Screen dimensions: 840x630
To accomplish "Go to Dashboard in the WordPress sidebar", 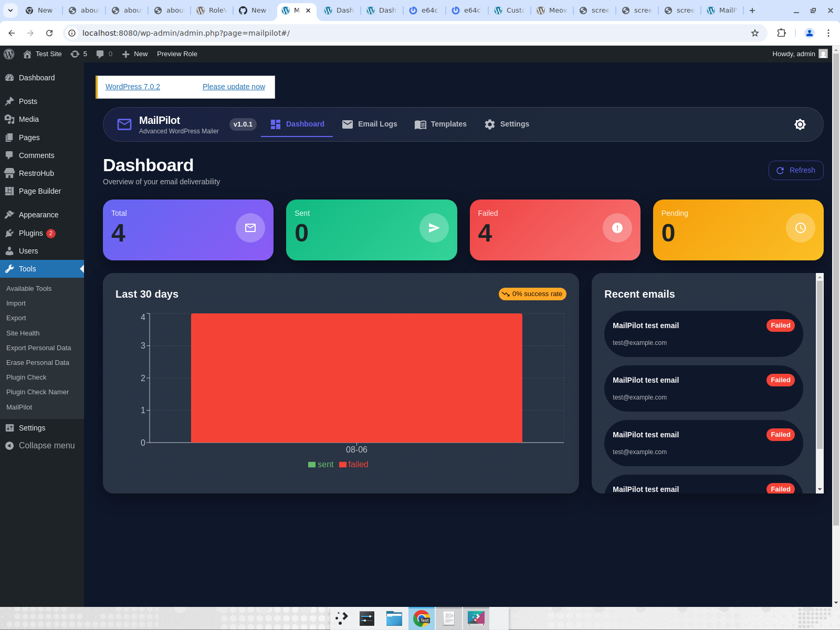I will click(x=42, y=78).
